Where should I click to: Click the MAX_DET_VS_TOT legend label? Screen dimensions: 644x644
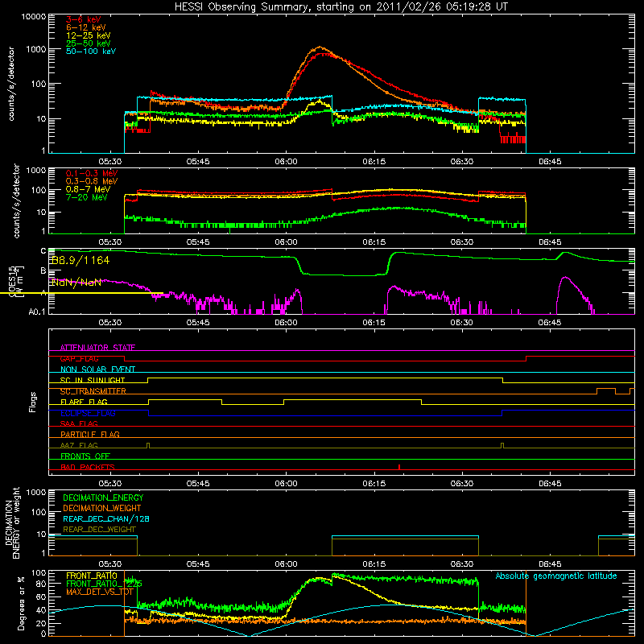pyautogui.click(x=100, y=592)
